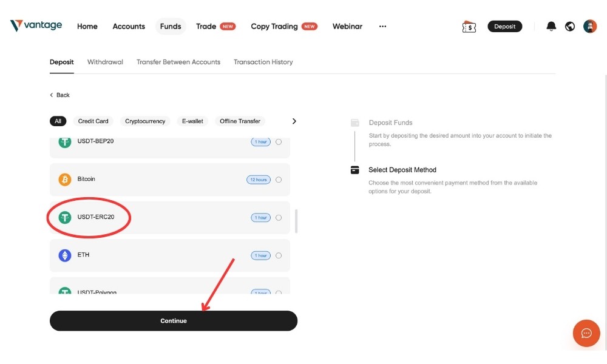Click the Vantage logo
The width and height of the screenshot is (607, 364).
click(x=36, y=25)
